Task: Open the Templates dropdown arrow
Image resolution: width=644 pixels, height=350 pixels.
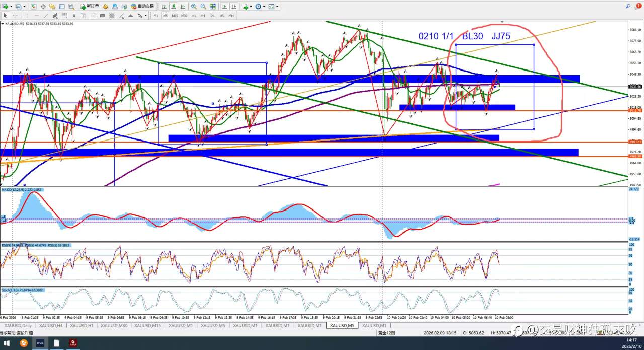Action: [x=277, y=7]
